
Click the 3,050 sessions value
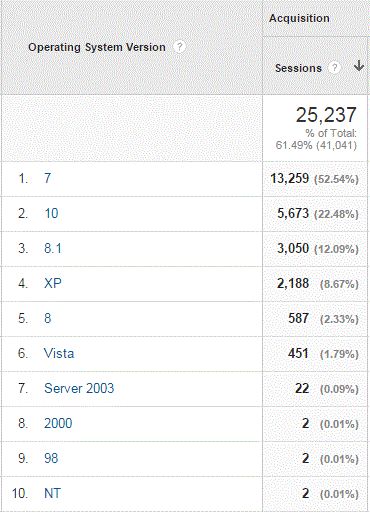[293, 248]
